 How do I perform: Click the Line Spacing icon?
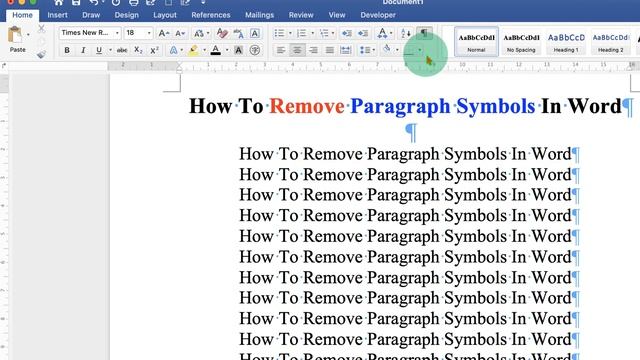click(364, 50)
